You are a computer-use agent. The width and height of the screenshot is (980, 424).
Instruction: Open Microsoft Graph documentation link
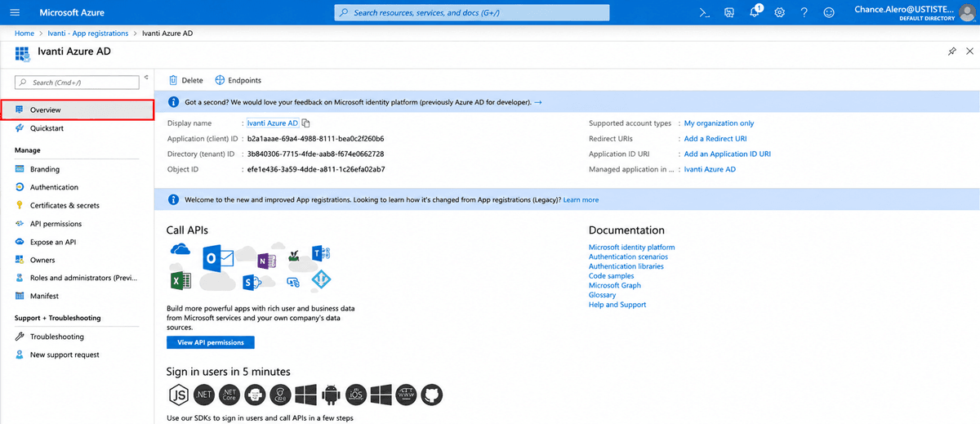615,285
